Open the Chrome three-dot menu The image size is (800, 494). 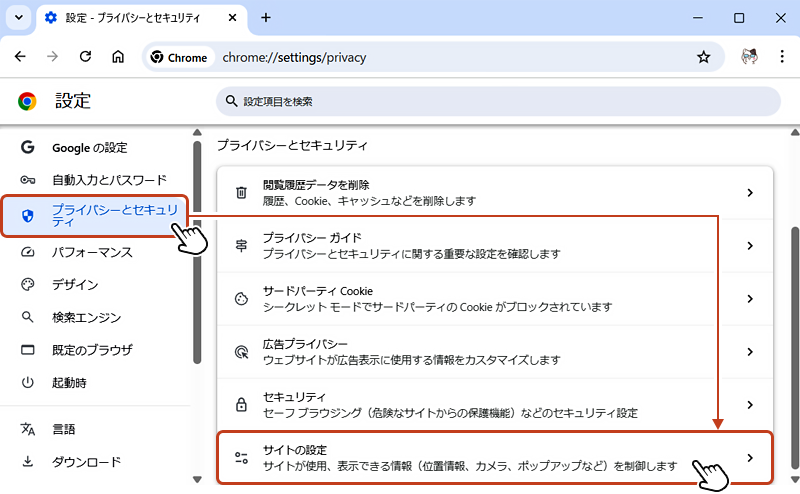coord(782,57)
